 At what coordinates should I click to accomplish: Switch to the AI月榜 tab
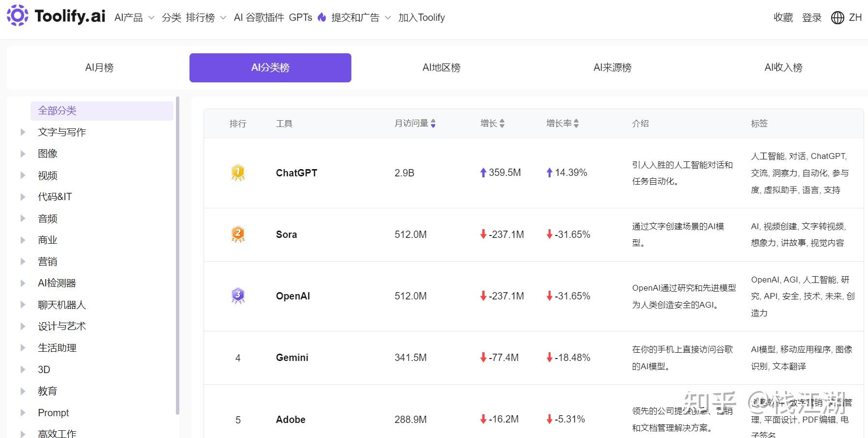click(x=99, y=68)
